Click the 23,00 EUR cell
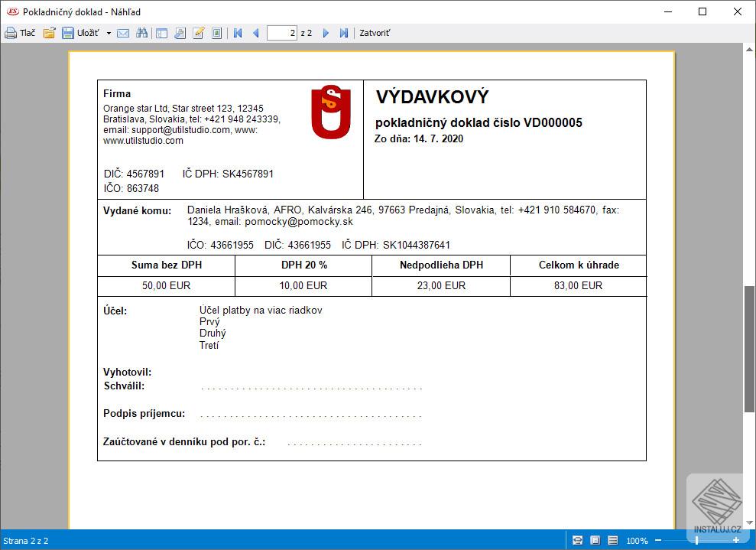Image resolution: width=756 pixels, height=550 pixels. tap(441, 285)
